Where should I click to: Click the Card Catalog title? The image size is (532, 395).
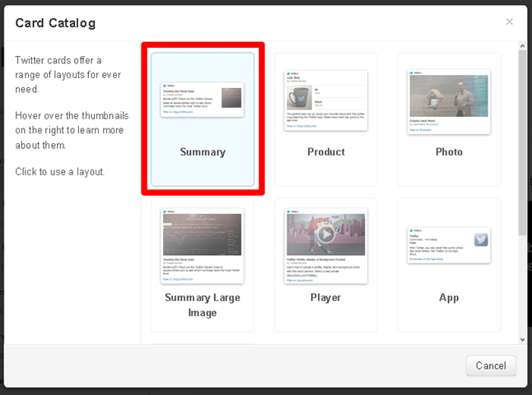(x=55, y=23)
